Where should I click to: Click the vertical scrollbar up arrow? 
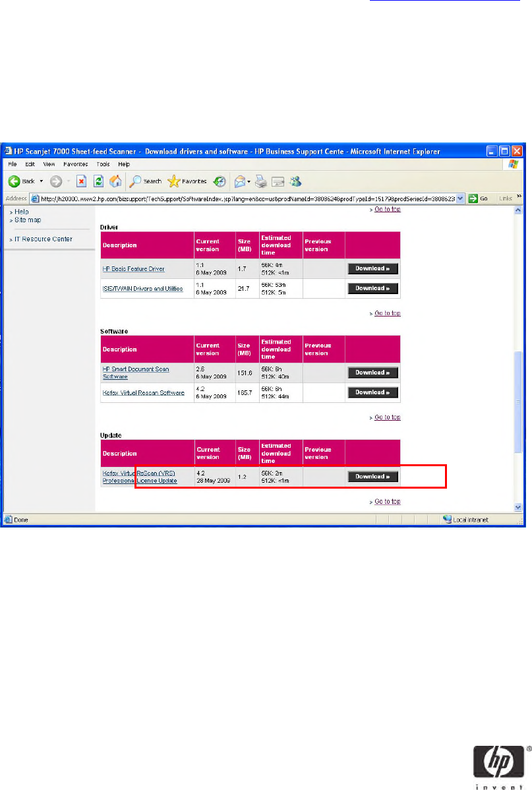tap(518, 210)
